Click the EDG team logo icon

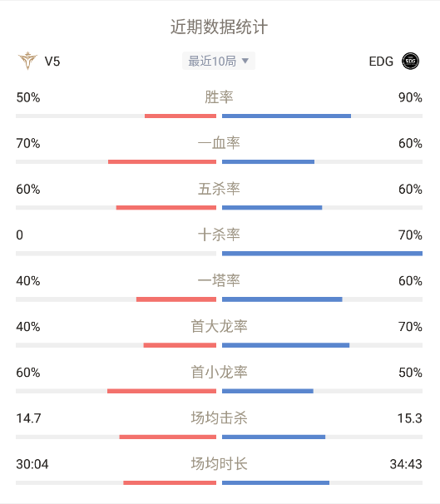pyautogui.click(x=410, y=61)
